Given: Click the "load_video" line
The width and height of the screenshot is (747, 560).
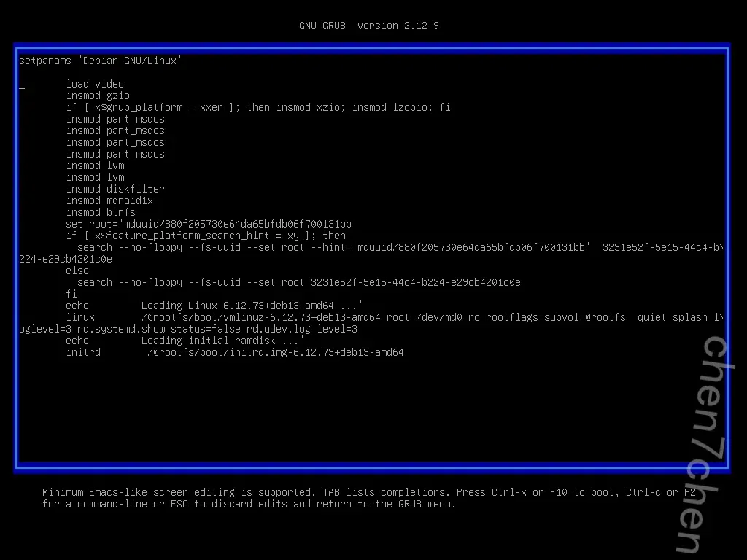Looking at the screenshot, I should (x=95, y=85).
